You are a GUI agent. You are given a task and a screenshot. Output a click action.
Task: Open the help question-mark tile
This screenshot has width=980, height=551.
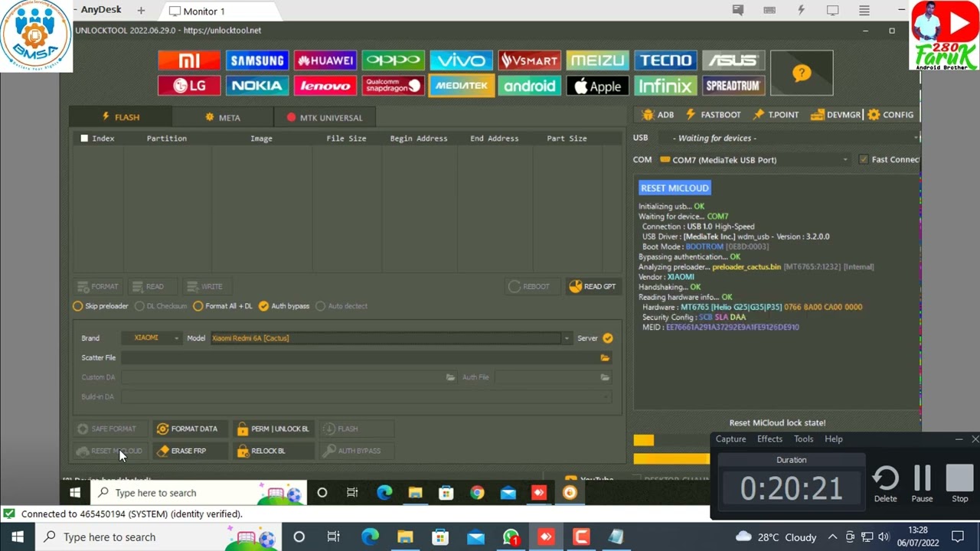pyautogui.click(x=802, y=73)
